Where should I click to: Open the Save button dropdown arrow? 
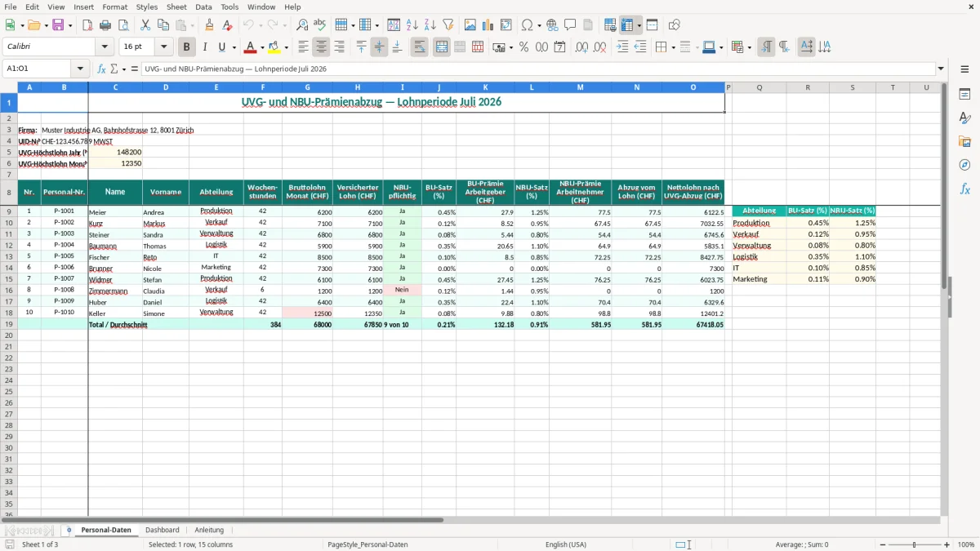[x=70, y=25]
